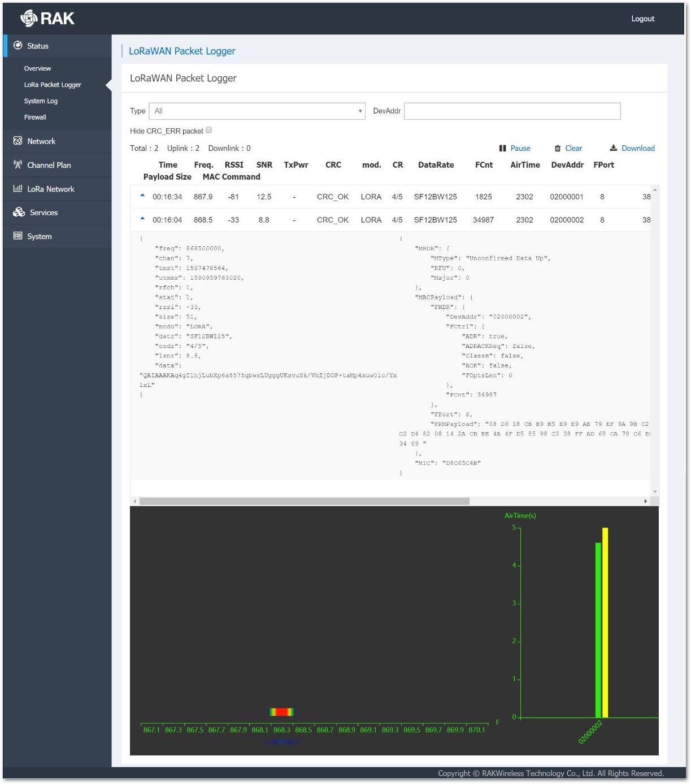Click the RSSI column header
Screen dimensions: 691x784
click(234, 165)
